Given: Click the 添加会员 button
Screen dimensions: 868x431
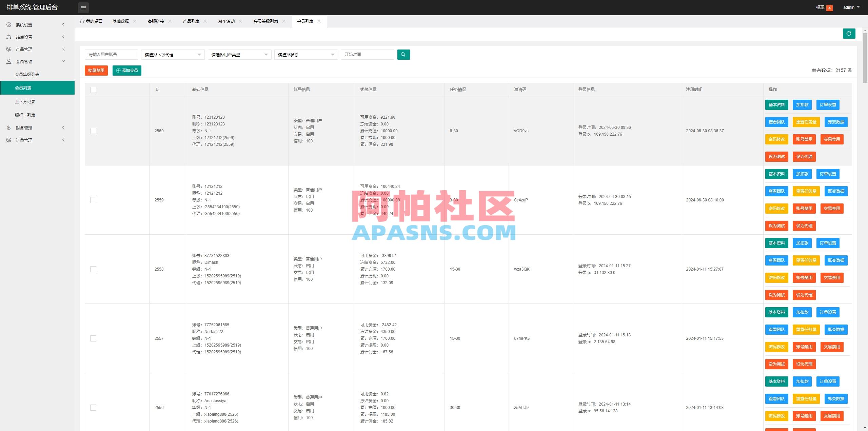Looking at the screenshot, I should (x=127, y=71).
